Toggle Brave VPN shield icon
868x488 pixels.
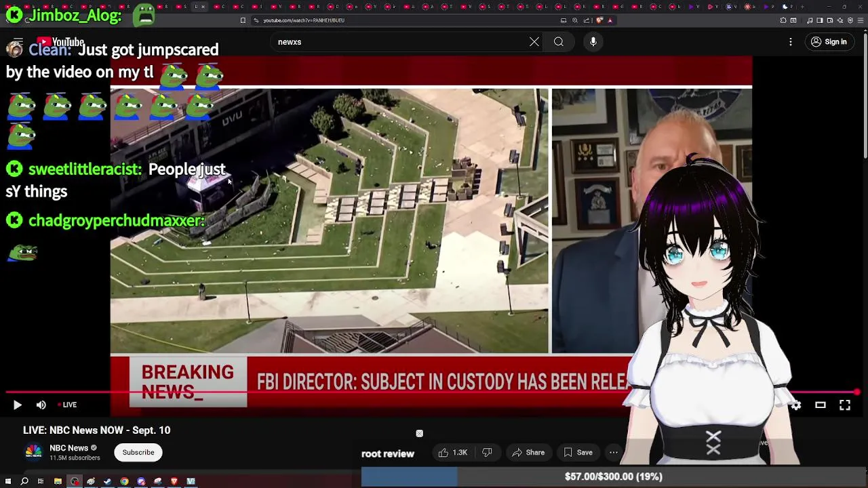click(850, 20)
